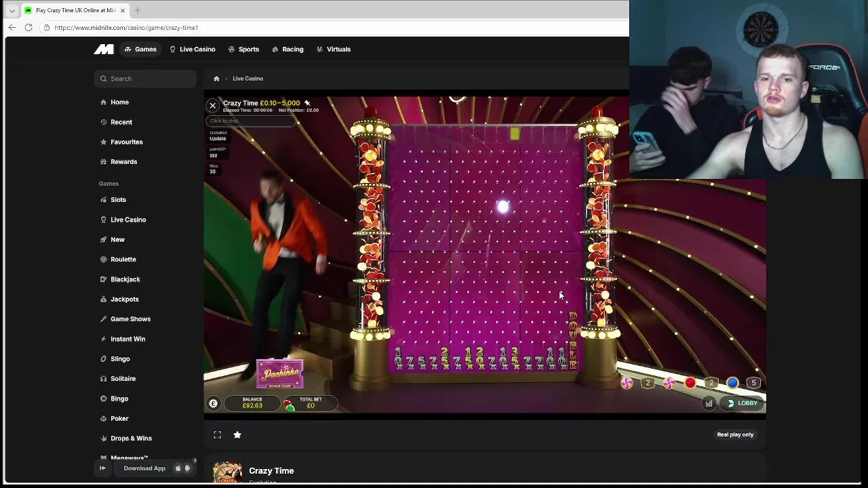Switch to Live Casino top navigation tab
Image resolution: width=868 pixels, height=488 pixels.
[x=193, y=49]
